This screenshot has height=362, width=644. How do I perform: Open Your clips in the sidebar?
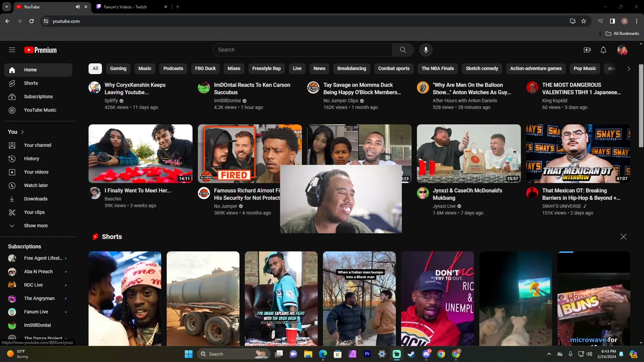[38, 212]
